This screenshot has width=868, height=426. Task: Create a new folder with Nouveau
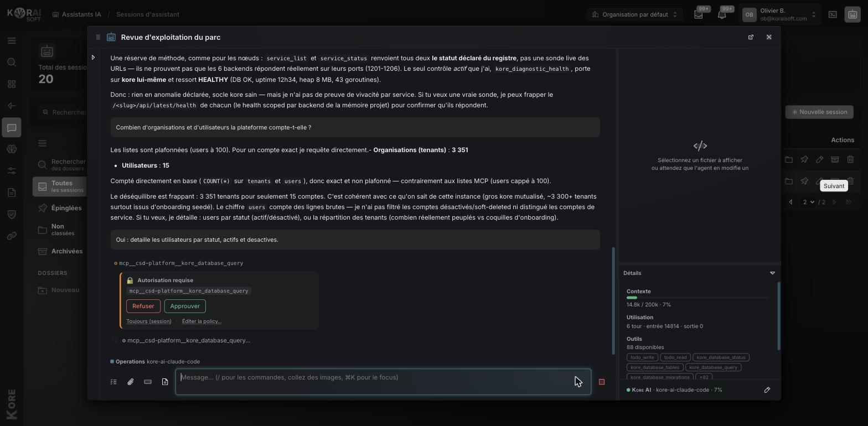pos(60,290)
